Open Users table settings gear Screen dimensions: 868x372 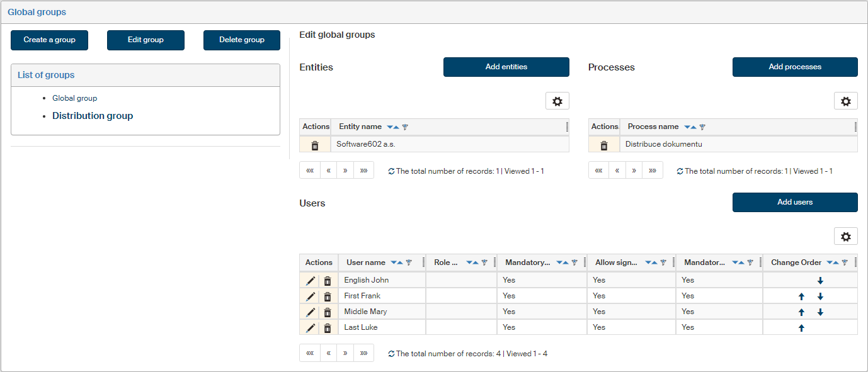click(845, 237)
